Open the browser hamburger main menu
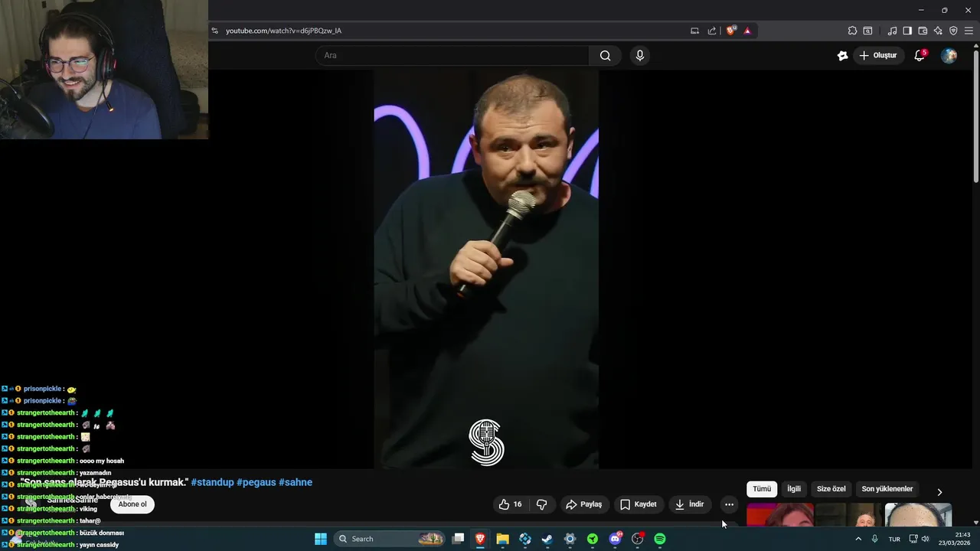The height and width of the screenshot is (551, 980). pyautogui.click(x=969, y=31)
